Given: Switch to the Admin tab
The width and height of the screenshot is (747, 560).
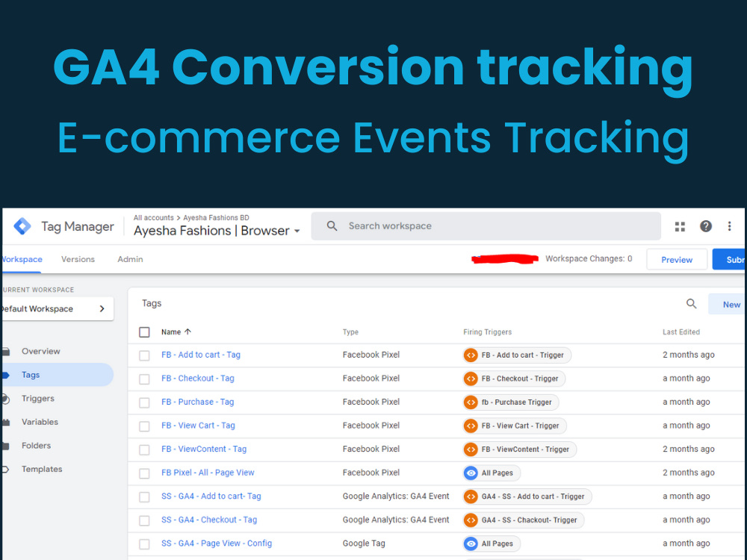Looking at the screenshot, I should (x=130, y=259).
